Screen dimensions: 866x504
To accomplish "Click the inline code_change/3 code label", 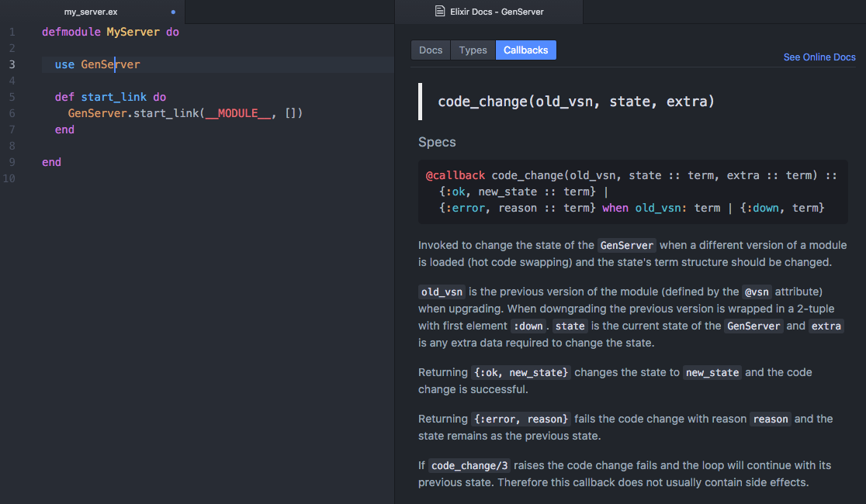I will click(x=469, y=466).
